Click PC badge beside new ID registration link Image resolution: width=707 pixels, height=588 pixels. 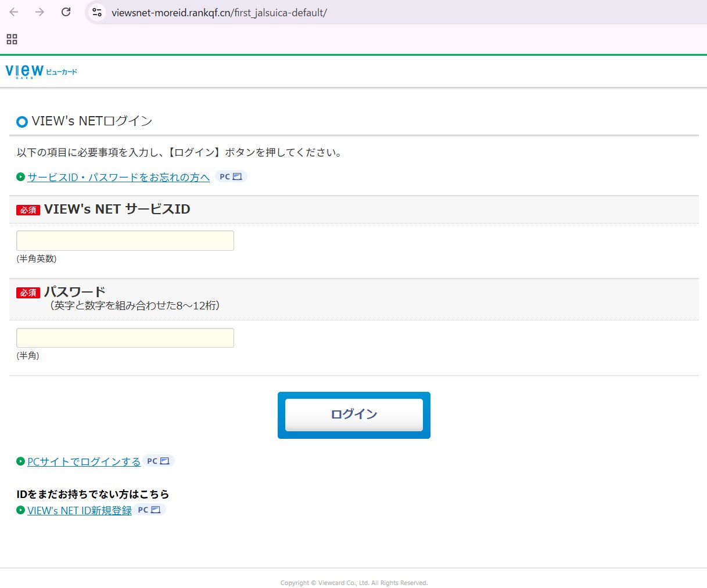149,510
